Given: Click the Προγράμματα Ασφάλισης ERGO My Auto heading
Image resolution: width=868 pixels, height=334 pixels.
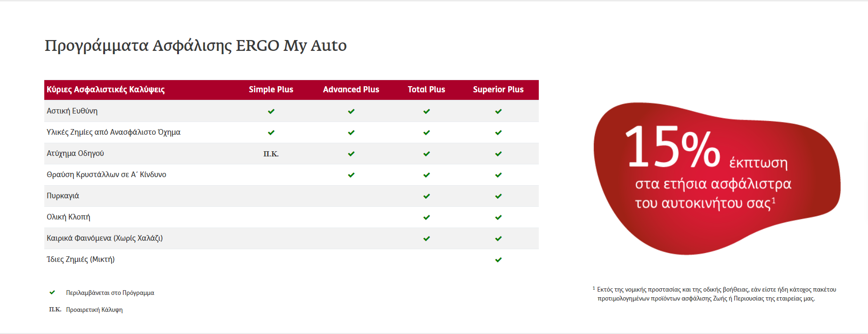Looking at the screenshot, I should (195, 46).
